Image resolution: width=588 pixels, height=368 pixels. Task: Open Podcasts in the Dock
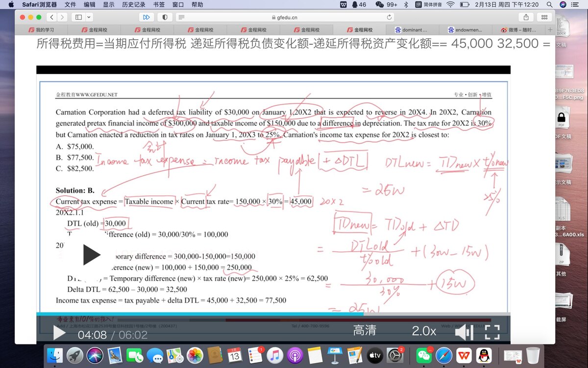point(295,355)
